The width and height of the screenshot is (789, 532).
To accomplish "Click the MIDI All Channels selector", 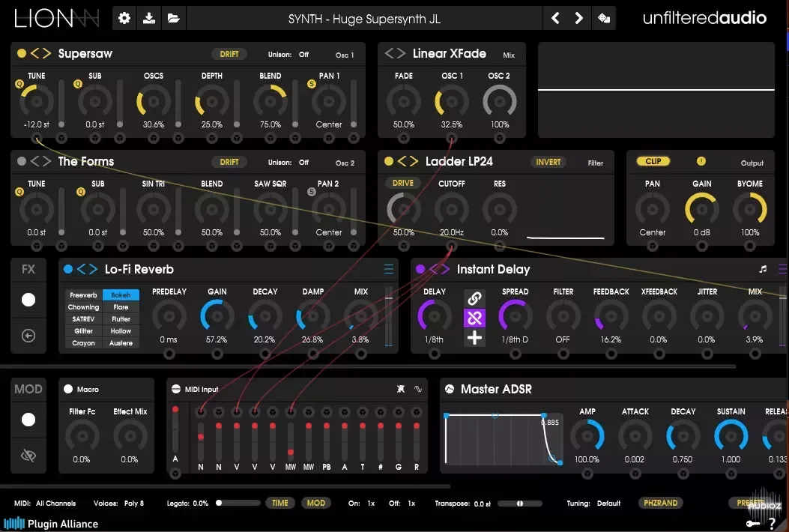I will tap(55, 504).
